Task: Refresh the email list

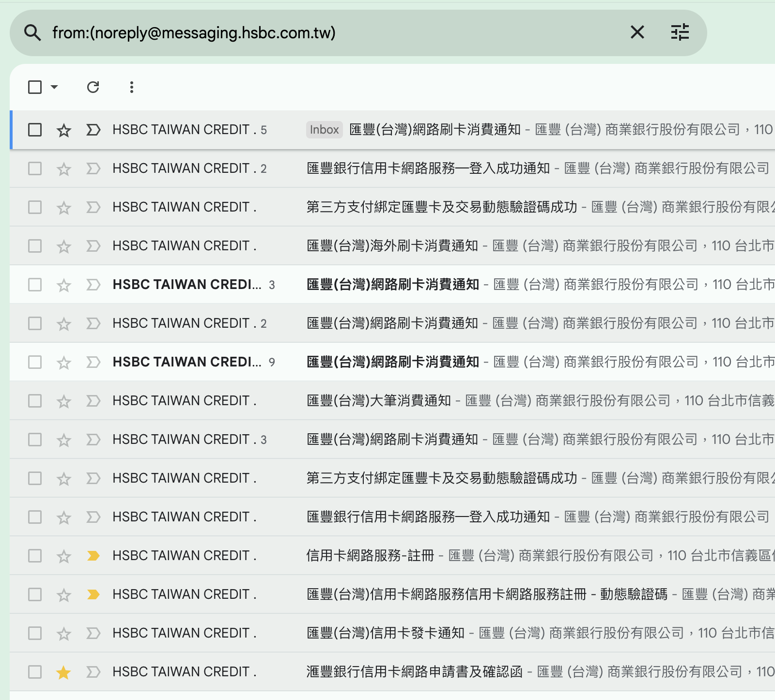Action: 93,87
